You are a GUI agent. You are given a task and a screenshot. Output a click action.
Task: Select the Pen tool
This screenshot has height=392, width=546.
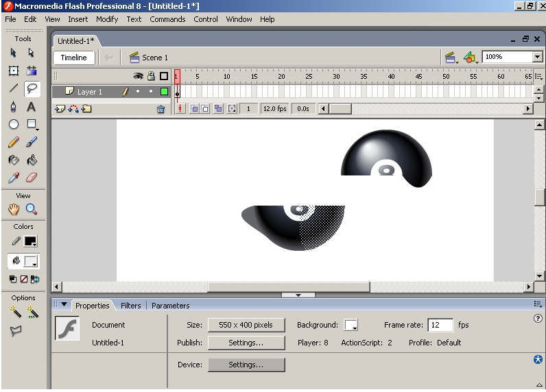coord(13,106)
